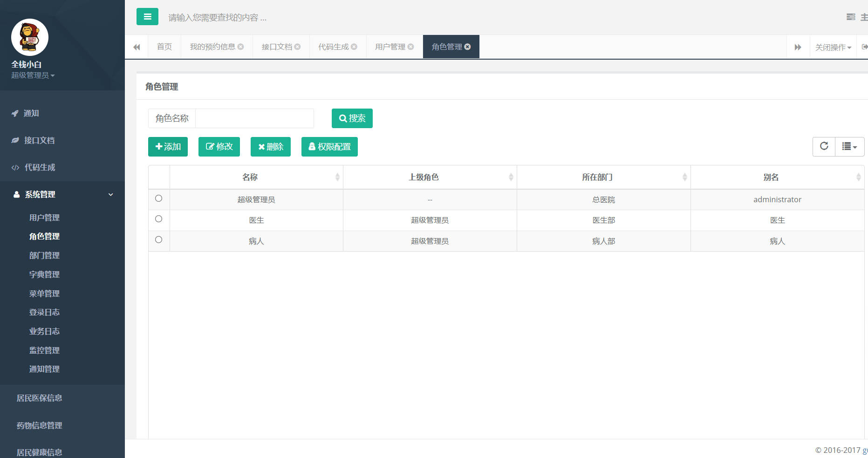Click the administrator alias cell
Screen dimensions: 868x458
pyautogui.click(x=777, y=199)
